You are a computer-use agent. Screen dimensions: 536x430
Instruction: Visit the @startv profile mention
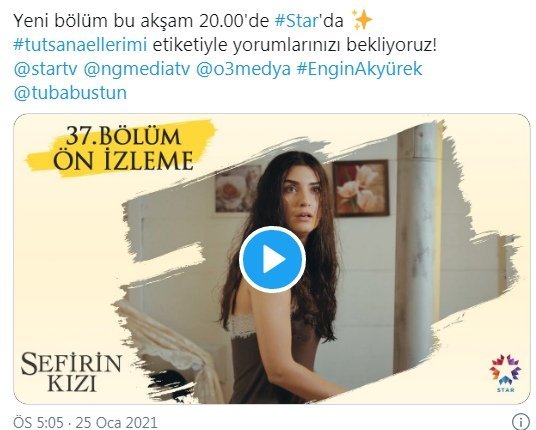coord(45,69)
